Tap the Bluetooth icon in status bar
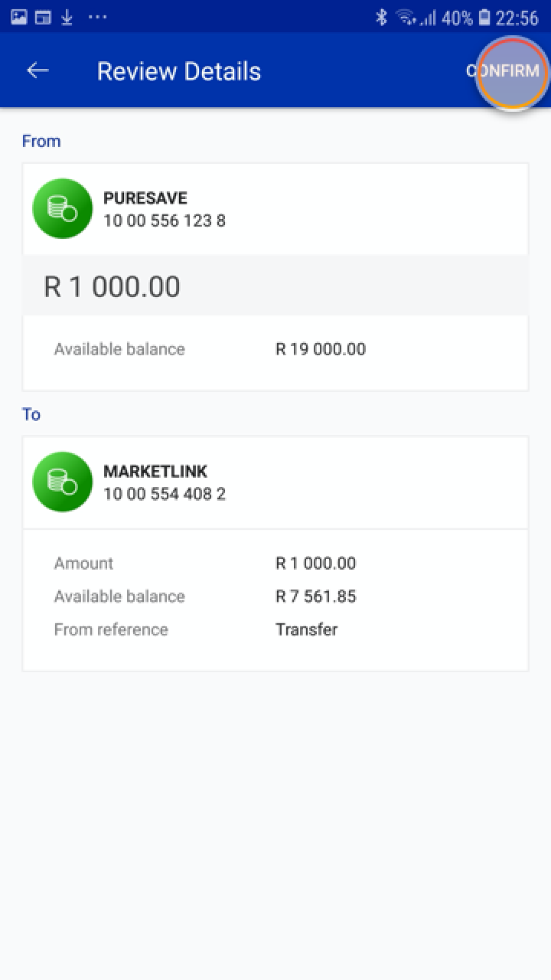The image size is (551, 980). 381,18
